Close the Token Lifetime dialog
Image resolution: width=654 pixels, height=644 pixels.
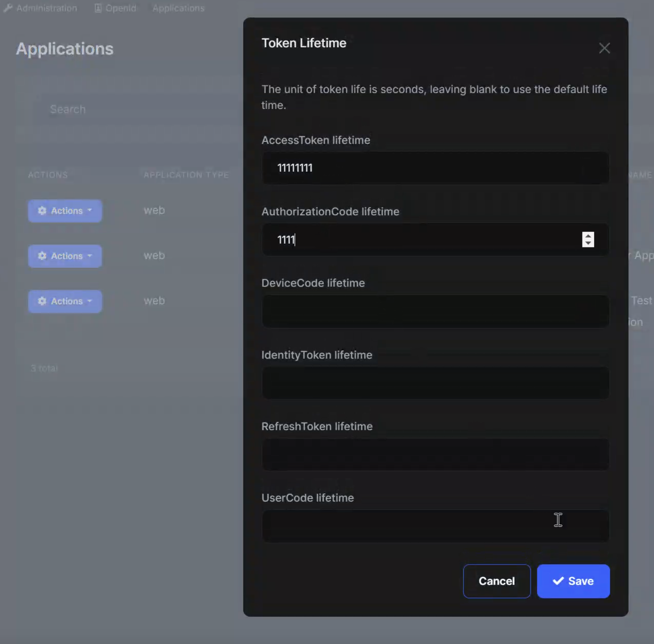604,48
